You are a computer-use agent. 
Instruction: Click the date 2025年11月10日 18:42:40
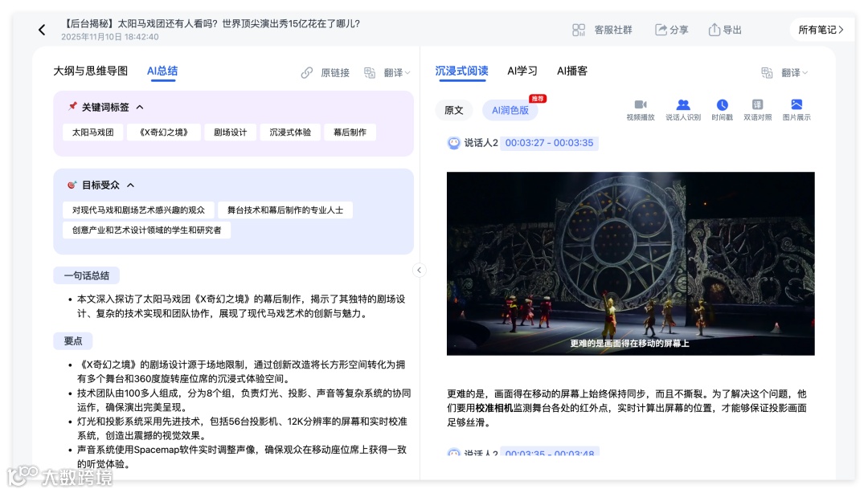[109, 36]
